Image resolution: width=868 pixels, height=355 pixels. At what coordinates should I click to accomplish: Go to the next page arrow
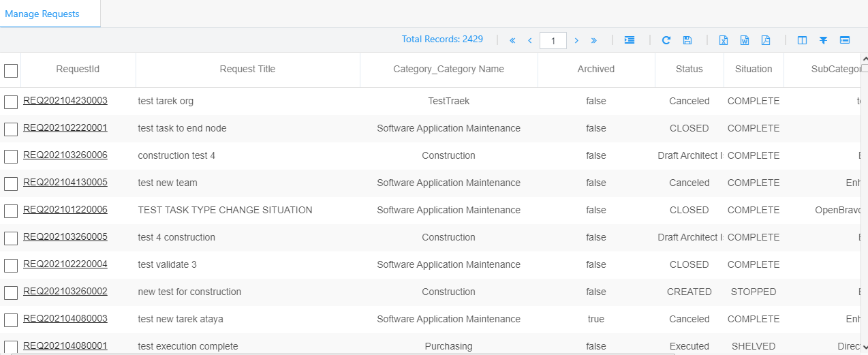[576, 40]
